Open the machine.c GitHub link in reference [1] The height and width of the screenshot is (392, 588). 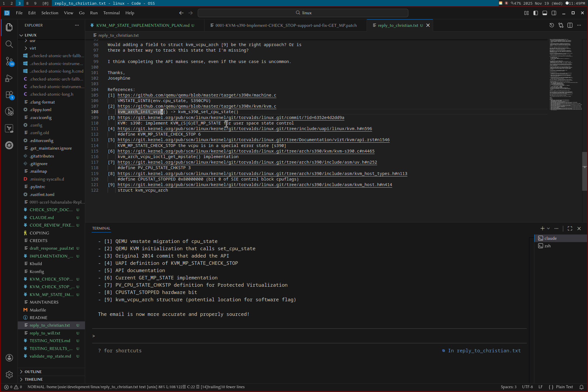coord(197,95)
